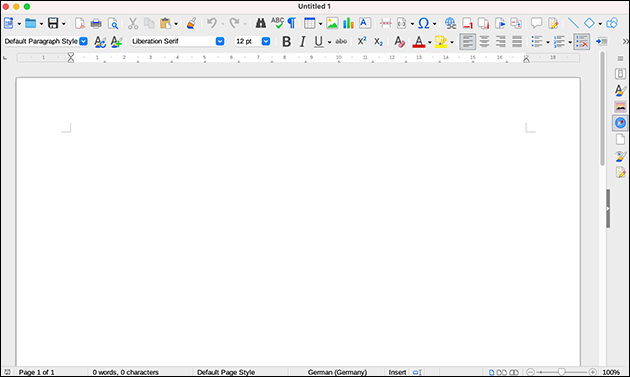The width and height of the screenshot is (630, 377).
Task: Open Liberation Serif font name dropdown
Action: pyautogui.click(x=220, y=41)
